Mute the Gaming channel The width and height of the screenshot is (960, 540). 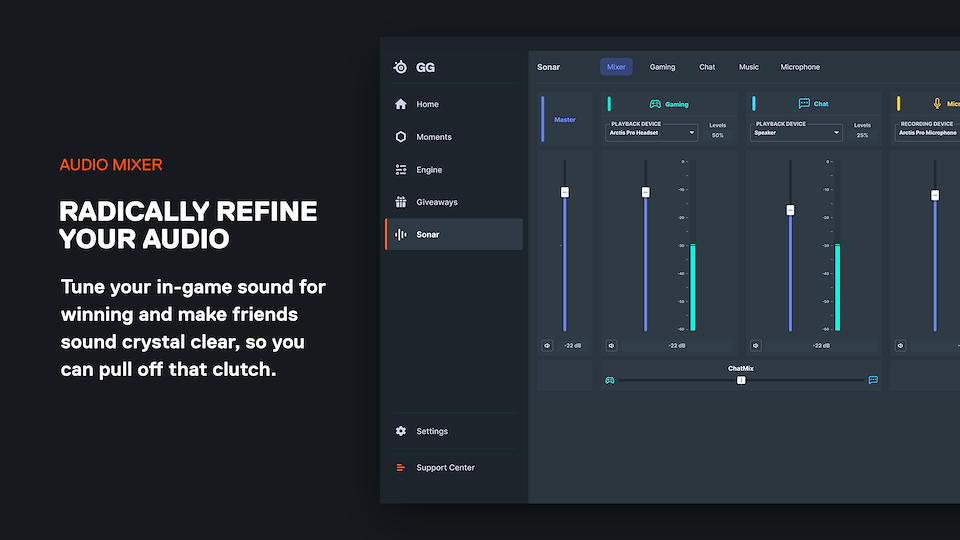[x=611, y=346]
